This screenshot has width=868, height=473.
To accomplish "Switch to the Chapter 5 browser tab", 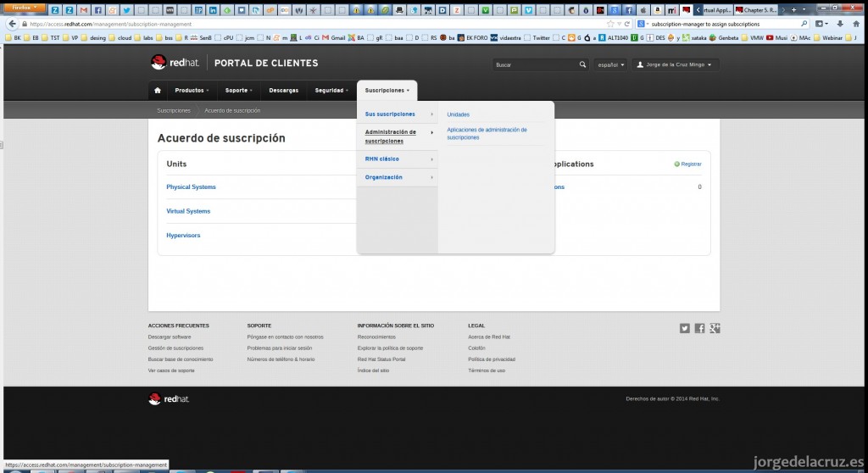I will point(755,10).
